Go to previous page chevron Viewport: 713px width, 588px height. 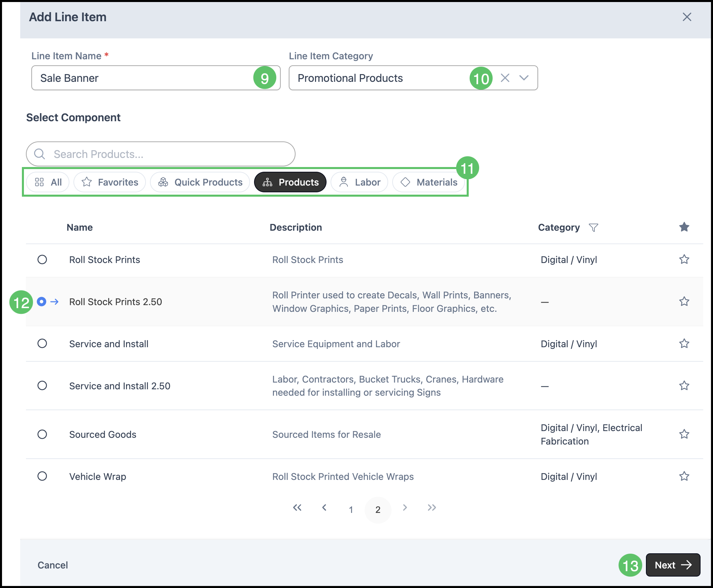click(324, 508)
